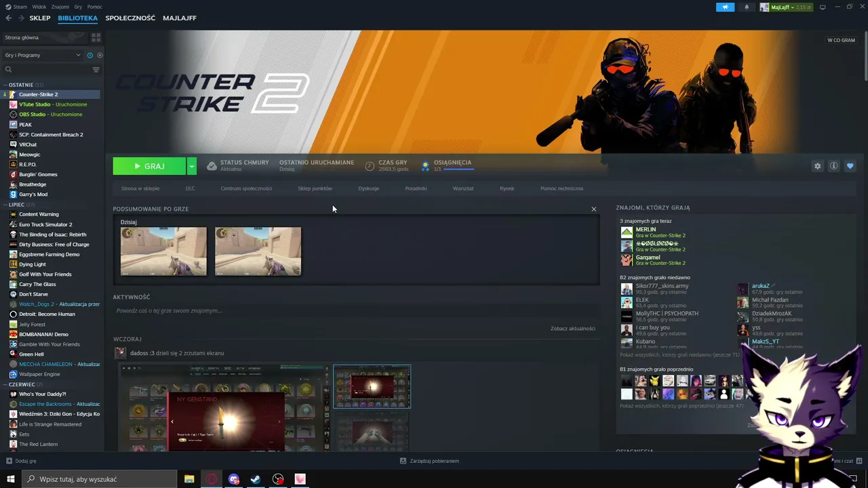Open Strona główna library home
The height and width of the screenshot is (488, 868).
pos(45,37)
